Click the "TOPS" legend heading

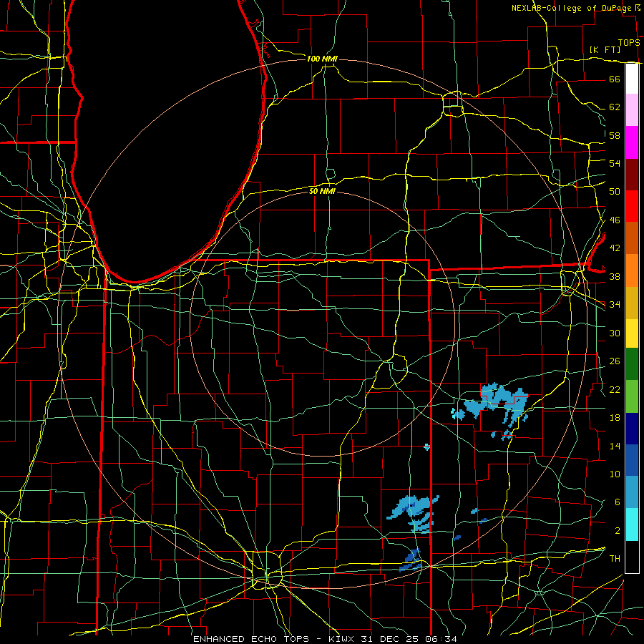pyautogui.click(x=629, y=43)
